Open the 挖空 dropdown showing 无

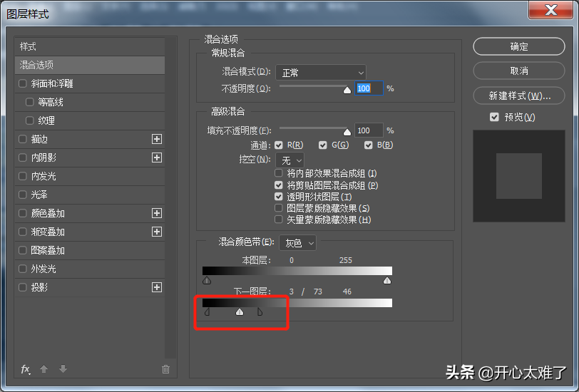290,160
